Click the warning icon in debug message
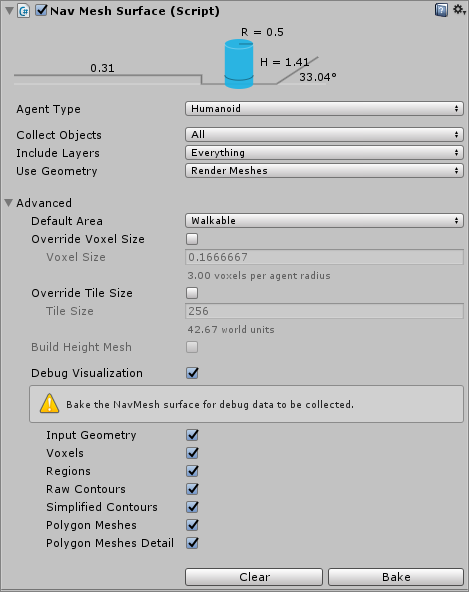The image size is (469, 592). coord(49,404)
